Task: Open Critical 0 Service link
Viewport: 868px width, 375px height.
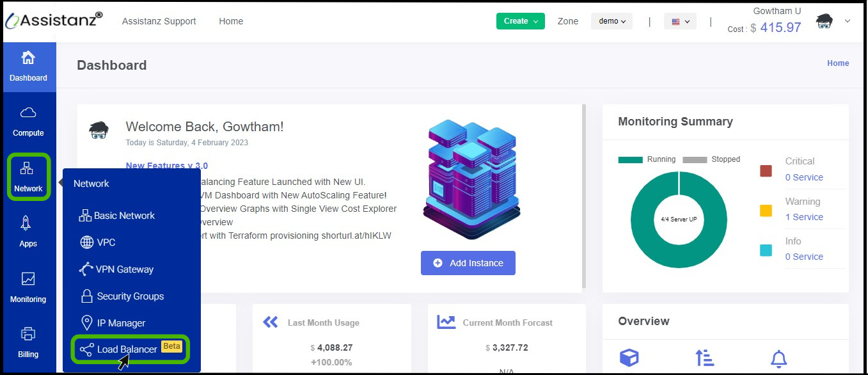Action: [x=804, y=177]
